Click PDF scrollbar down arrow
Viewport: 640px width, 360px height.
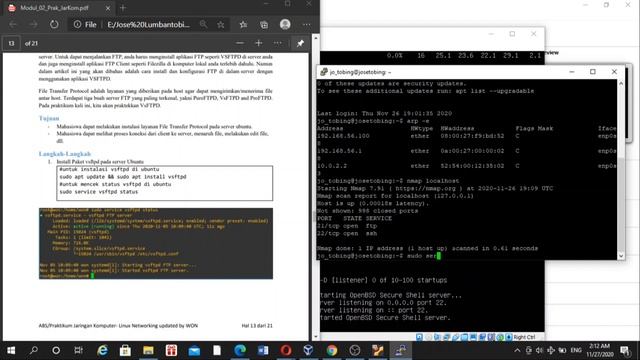(316, 337)
